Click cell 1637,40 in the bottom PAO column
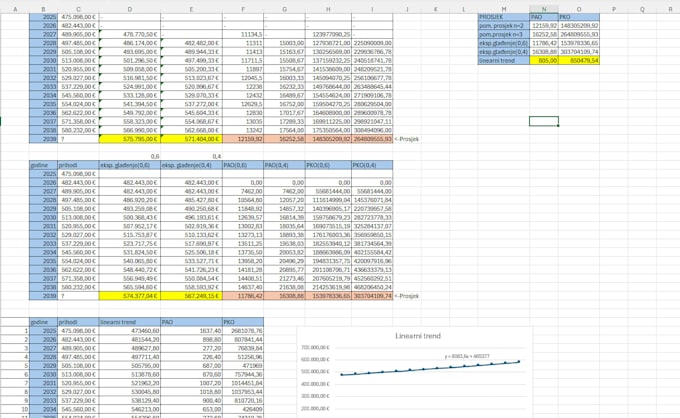This screenshot has height=418, width=680. pyautogui.click(x=191, y=331)
